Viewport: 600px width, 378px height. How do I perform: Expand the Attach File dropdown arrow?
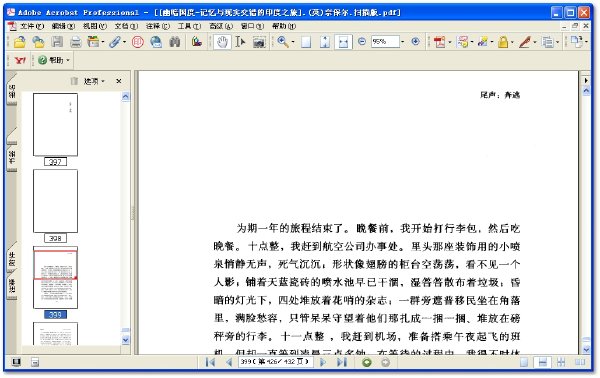pyautogui.click(x=124, y=42)
